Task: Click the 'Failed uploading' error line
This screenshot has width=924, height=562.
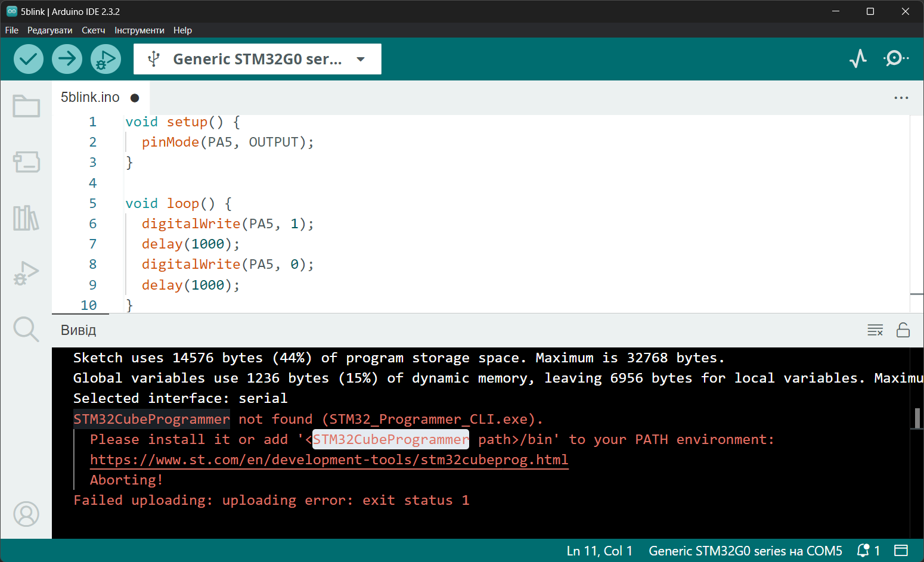Action: (x=271, y=501)
